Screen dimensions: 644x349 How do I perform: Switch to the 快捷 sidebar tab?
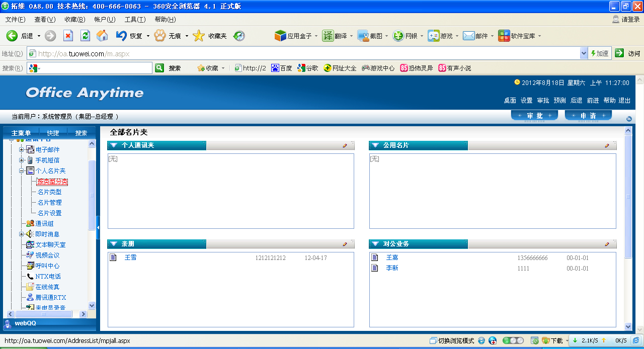click(x=53, y=133)
